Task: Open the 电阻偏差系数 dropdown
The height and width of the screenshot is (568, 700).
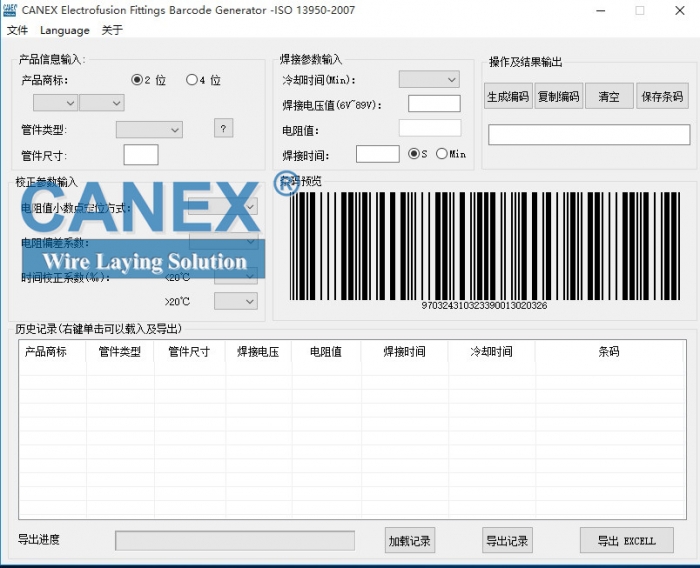Action: (224, 242)
